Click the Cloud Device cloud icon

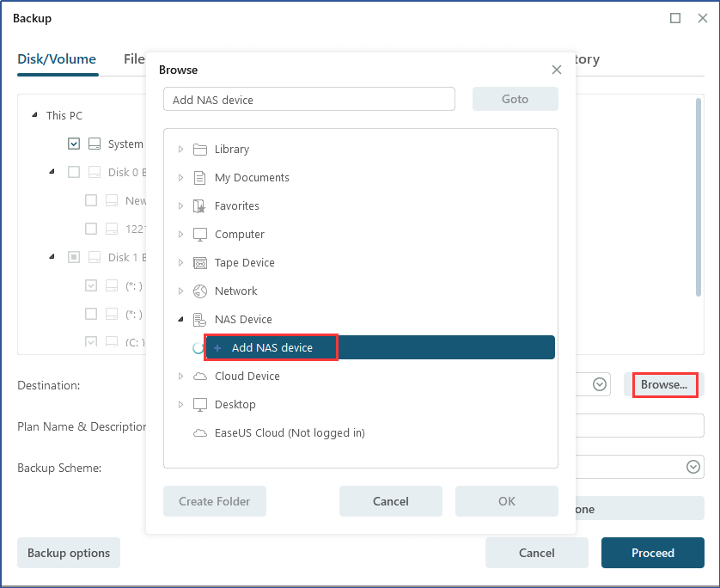[200, 377]
